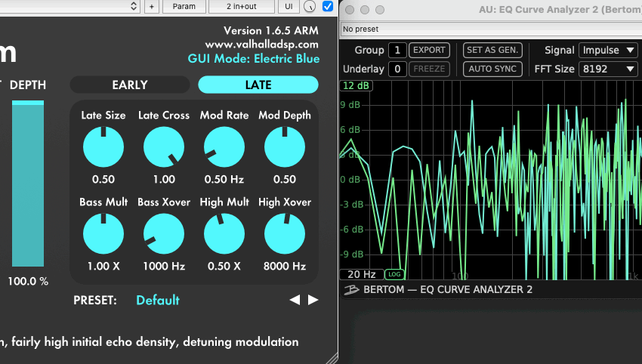Click the Bass Mult knob
The image size is (642, 364).
103,233
